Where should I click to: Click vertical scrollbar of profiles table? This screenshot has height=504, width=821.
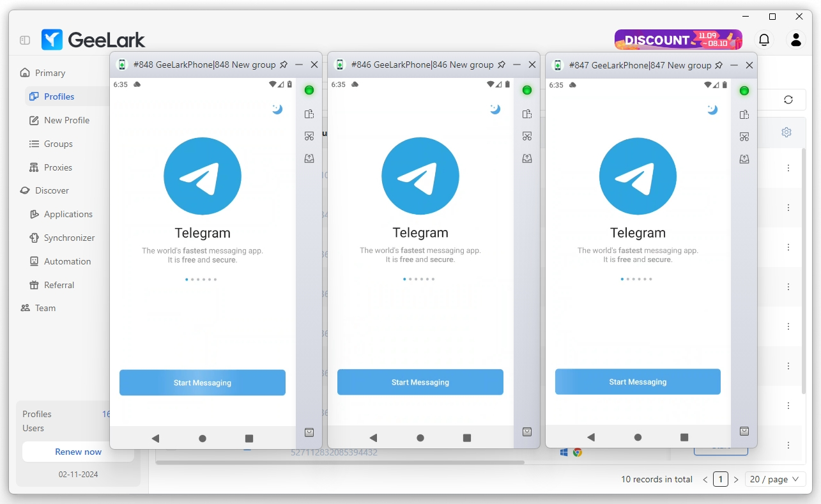click(x=804, y=271)
